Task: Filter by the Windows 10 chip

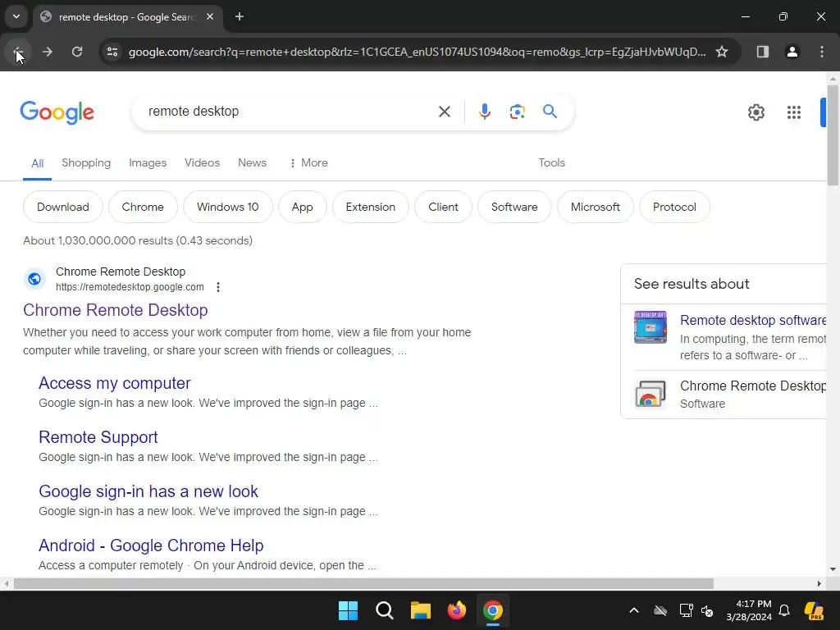Action: click(228, 207)
